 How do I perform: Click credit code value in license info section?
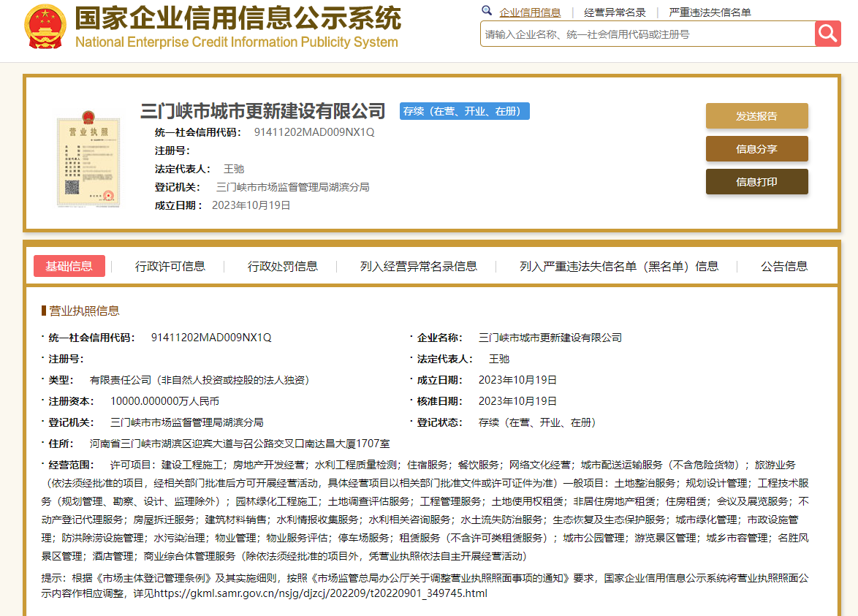tap(211, 338)
